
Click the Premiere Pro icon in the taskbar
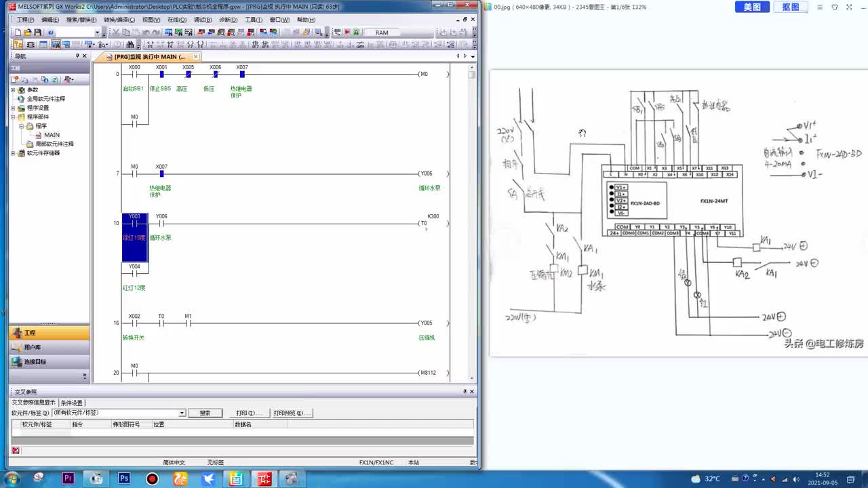tap(68, 479)
